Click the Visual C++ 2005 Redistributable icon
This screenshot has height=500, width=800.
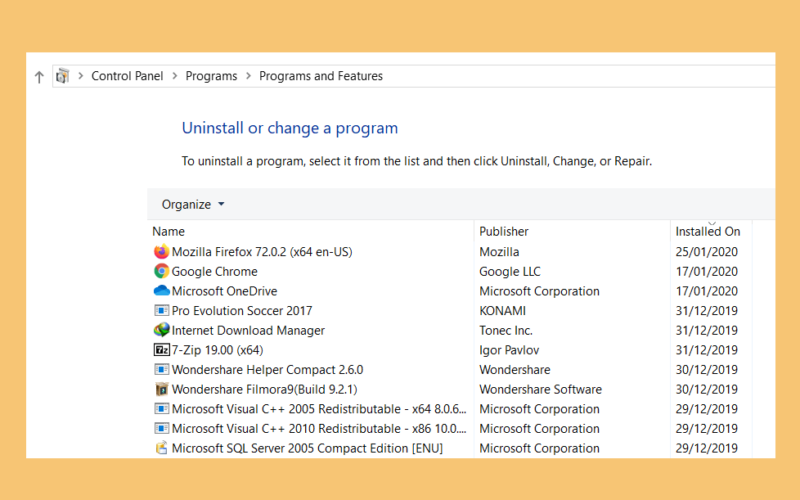161,409
